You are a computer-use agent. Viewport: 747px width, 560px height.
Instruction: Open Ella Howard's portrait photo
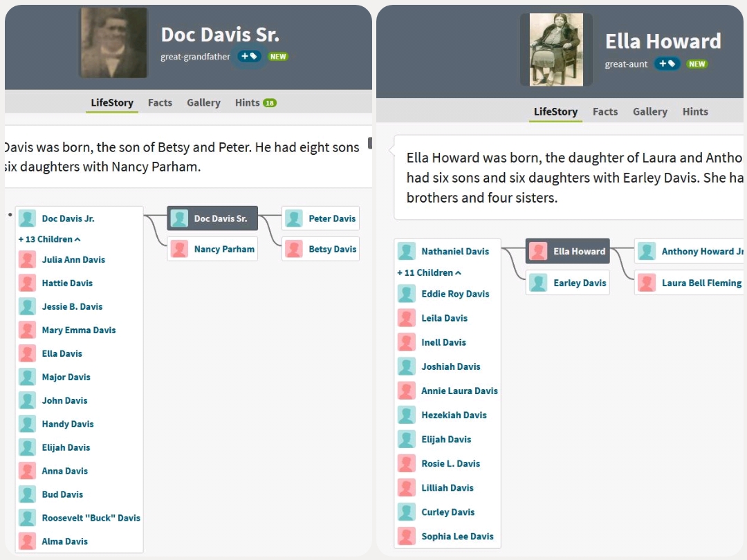[x=555, y=50]
